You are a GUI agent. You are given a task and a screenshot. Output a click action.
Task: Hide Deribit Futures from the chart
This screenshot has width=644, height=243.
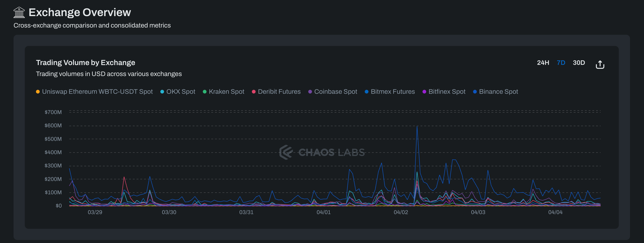click(x=276, y=92)
